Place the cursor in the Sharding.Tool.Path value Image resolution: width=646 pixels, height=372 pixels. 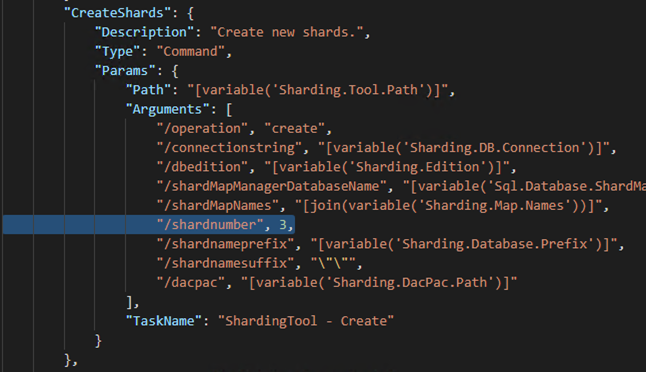(x=318, y=90)
